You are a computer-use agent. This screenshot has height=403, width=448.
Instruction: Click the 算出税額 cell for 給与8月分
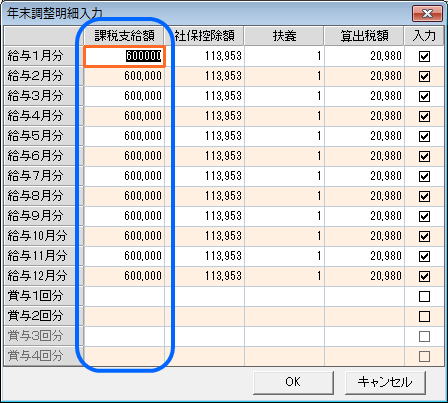tap(364, 196)
